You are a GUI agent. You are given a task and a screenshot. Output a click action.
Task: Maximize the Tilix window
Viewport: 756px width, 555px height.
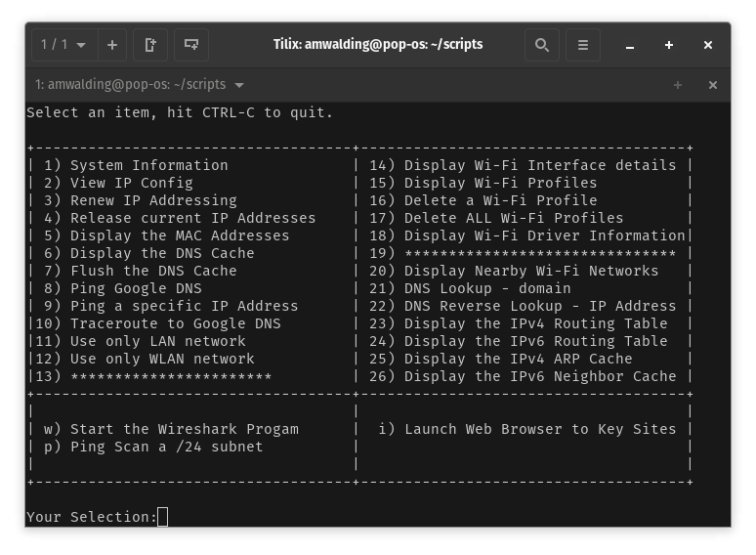(669, 45)
